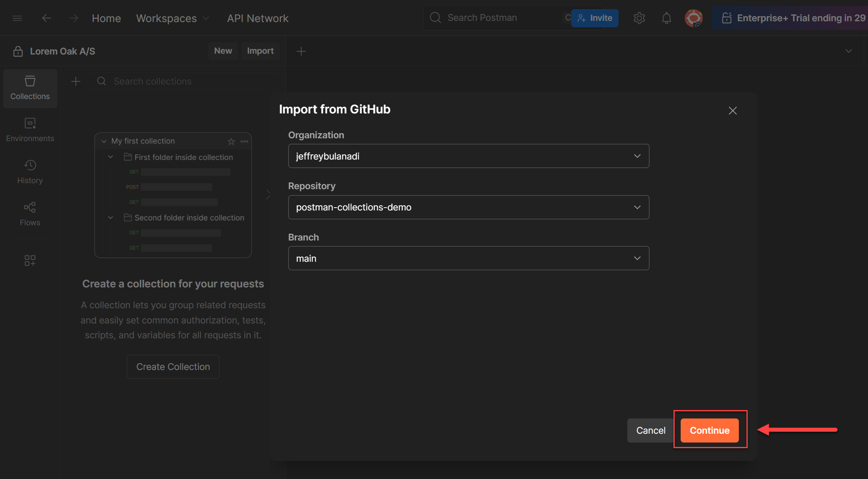Open the Branch dropdown showing main
Screen dimensions: 868x479
click(468, 258)
